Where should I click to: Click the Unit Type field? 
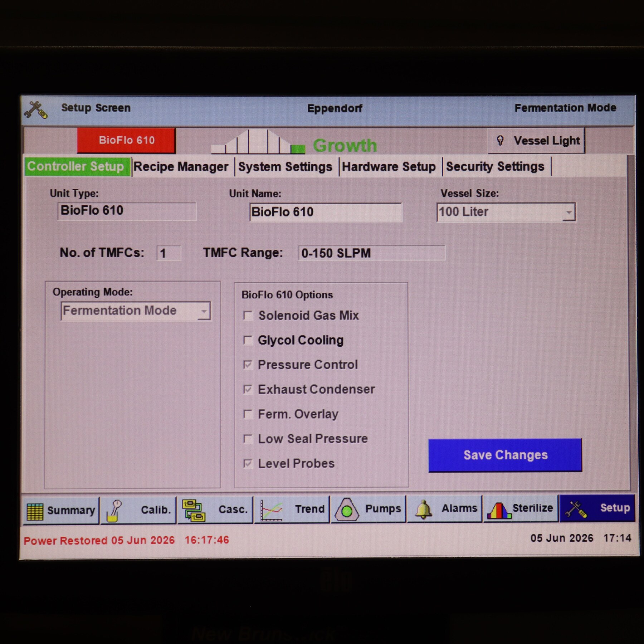(x=127, y=211)
